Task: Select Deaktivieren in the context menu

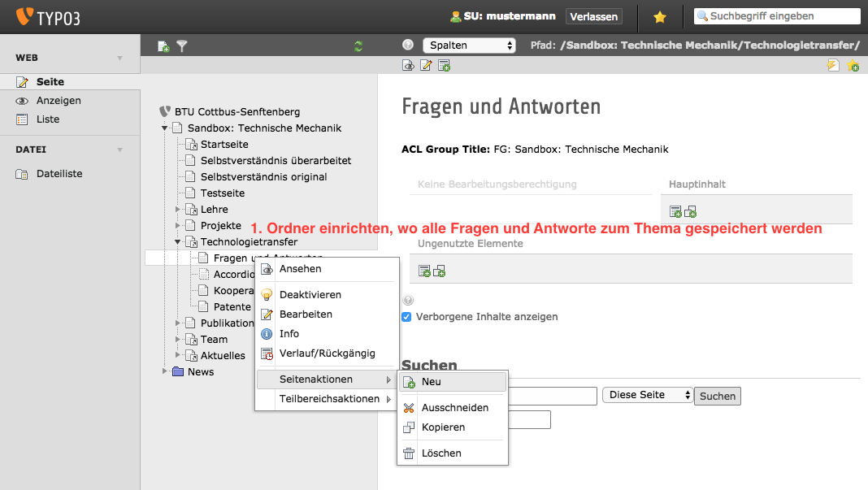Action: [310, 295]
